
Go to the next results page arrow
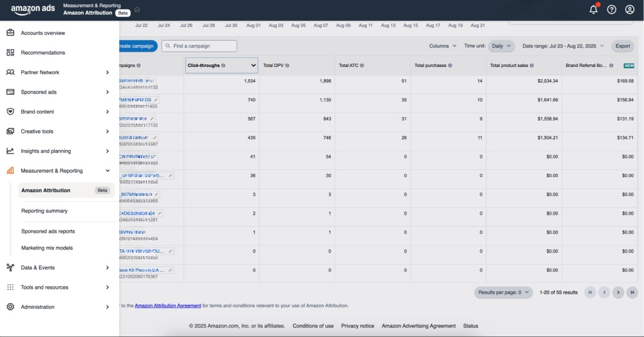tap(618, 293)
